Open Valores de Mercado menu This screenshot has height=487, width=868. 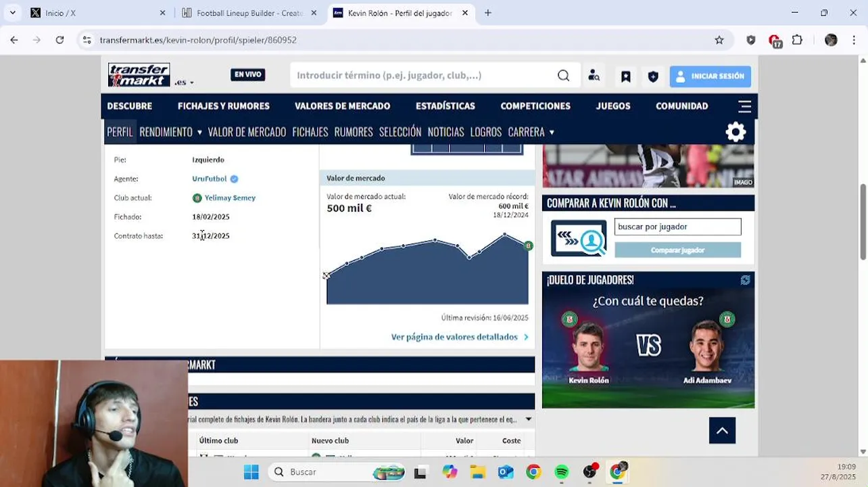pyautogui.click(x=342, y=106)
